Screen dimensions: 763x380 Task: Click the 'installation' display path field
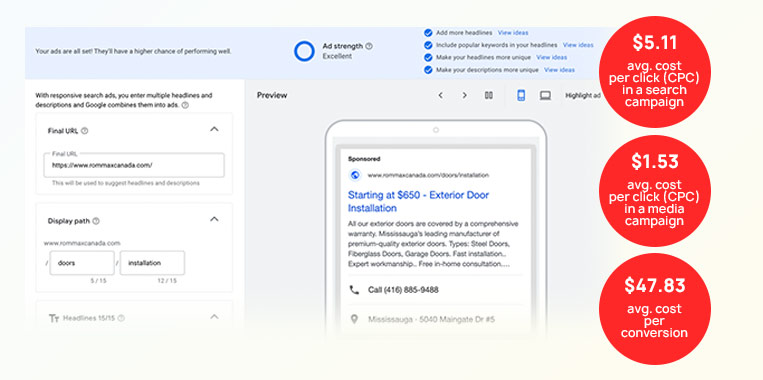[x=152, y=263]
